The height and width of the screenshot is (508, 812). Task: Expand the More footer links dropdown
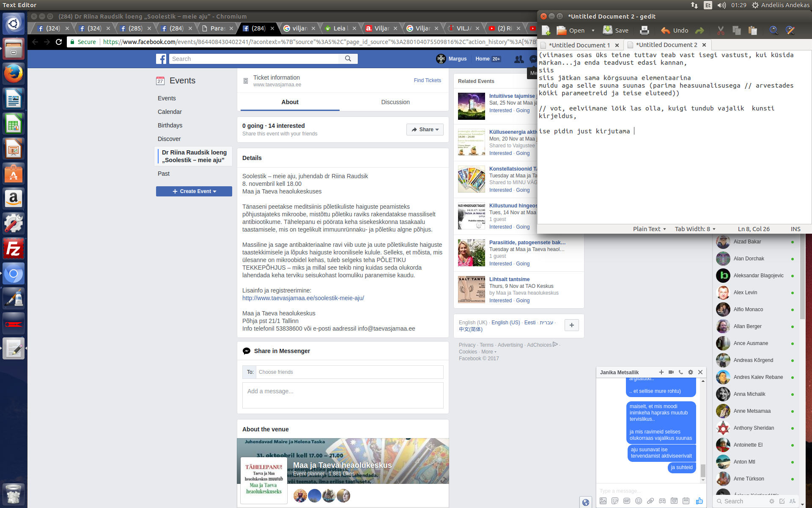pyautogui.click(x=489, y=352)
